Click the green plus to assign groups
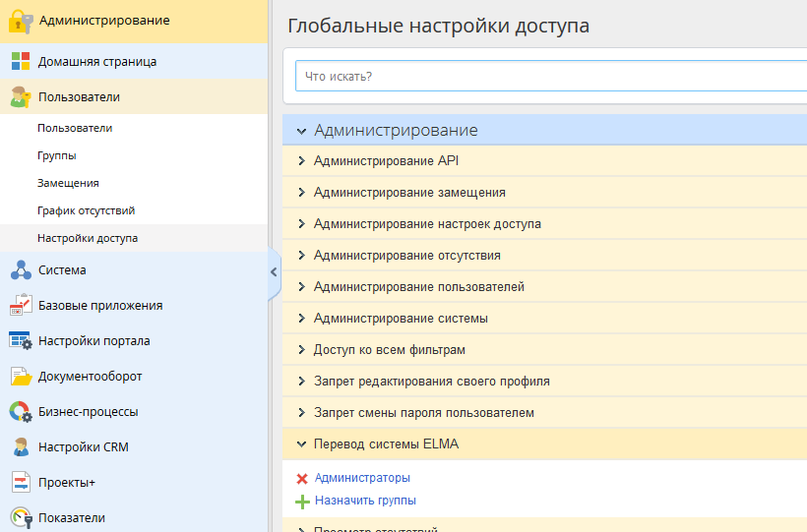 (302, 502)
